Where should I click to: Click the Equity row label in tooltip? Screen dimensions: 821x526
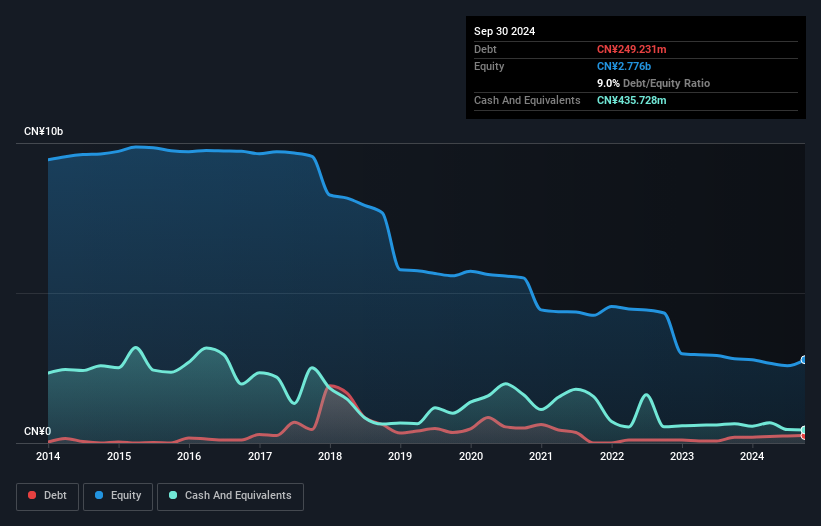click(489, 66)
